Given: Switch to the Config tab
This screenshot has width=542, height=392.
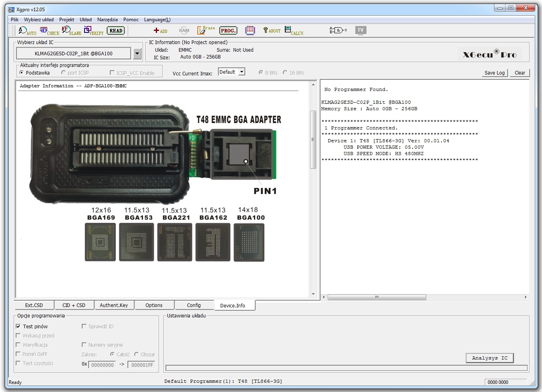Looking at the screenshot, I should point(194,305).
